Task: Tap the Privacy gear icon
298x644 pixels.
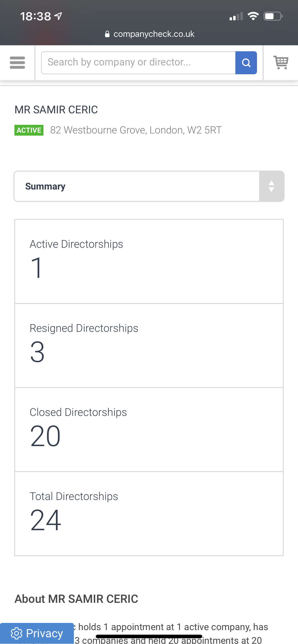Action: [x=17, y=633]
